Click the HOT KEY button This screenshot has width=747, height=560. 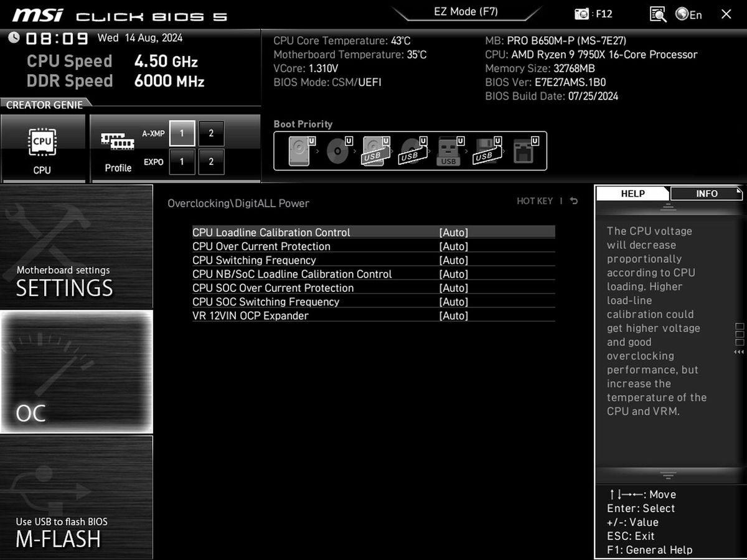tap(535, 201)
